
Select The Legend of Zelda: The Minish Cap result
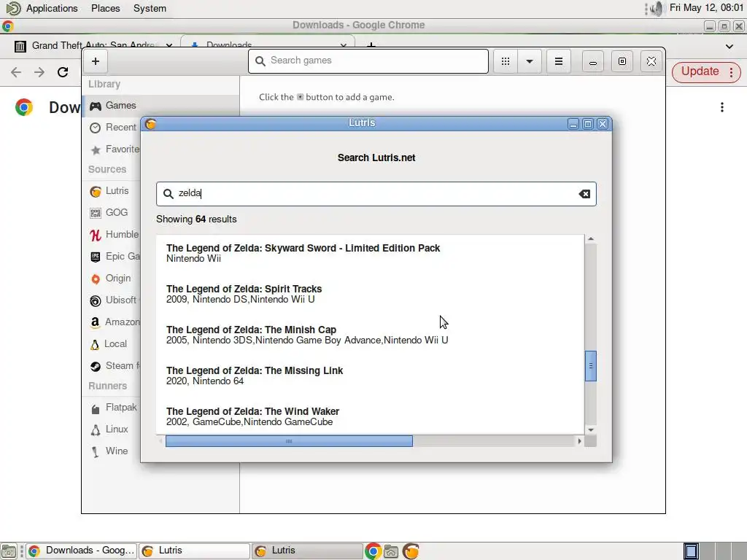coord(370,335)
